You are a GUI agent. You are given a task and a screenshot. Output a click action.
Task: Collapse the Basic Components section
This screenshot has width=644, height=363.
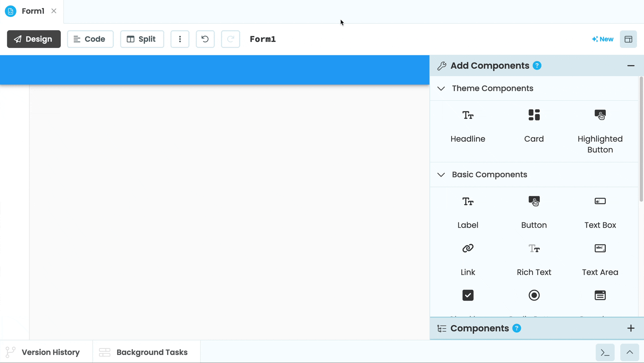(441, 174)
